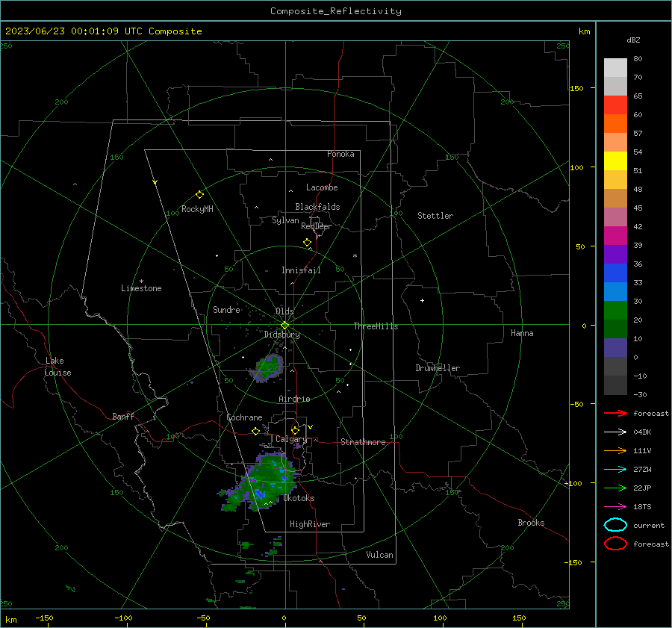The width and height of the screenshot is (672, 628).
Task: Click the green 20 dBZ color swatch
Action: [615, 311]
